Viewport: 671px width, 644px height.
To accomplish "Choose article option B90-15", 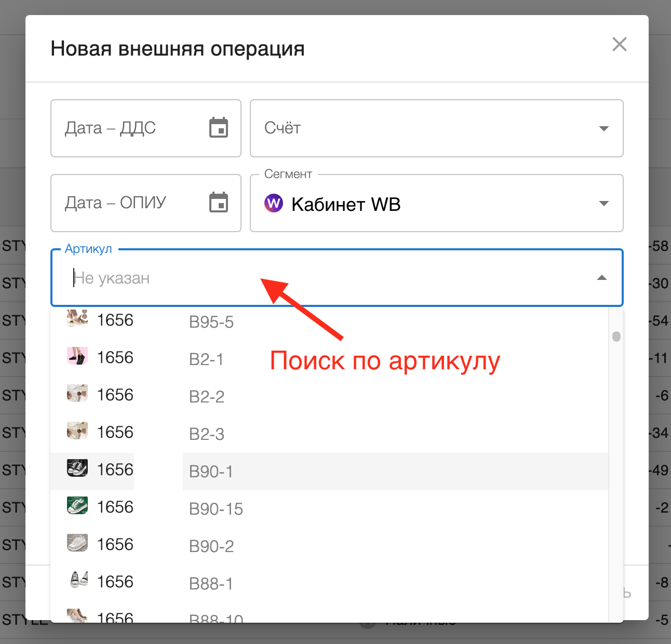I will [329, 508].
